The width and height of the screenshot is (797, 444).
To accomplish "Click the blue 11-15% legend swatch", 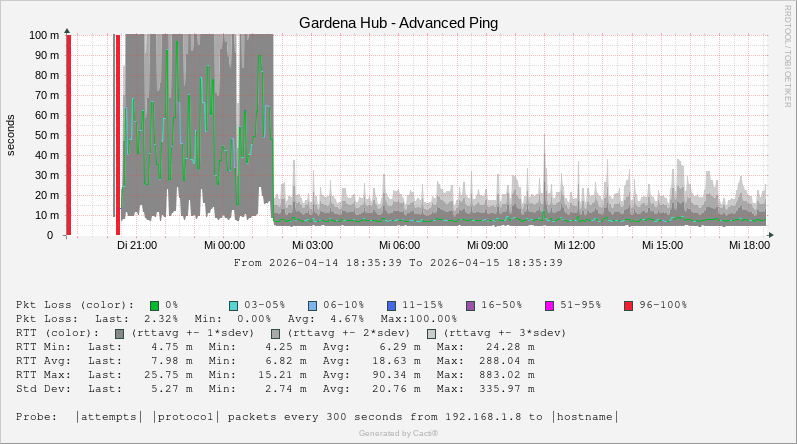I will 391,305.
